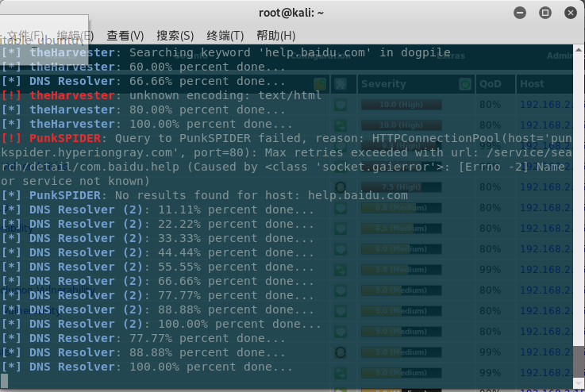
Task: Click "DNS Resolver: 88.88% percent done..." line
Action: (x=143, y=353)
